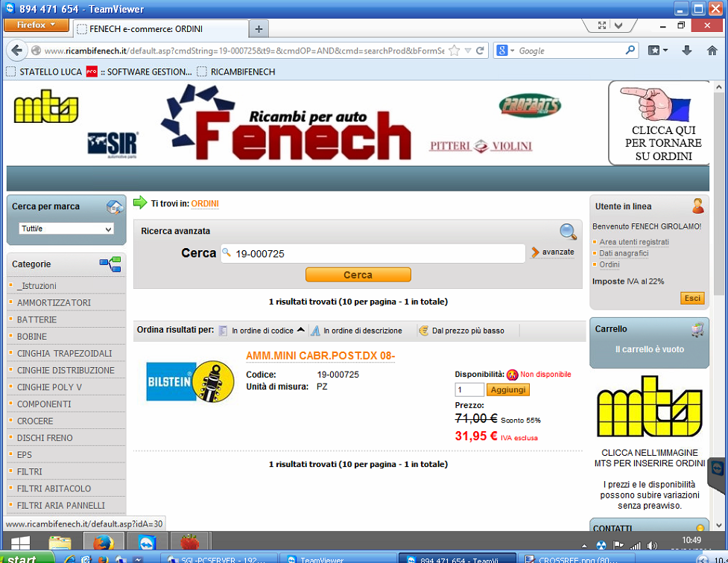The width and height of the screenshot is (728, 563).
Task: Open the AMMORTIZZATORI category
Action: pos(54,302)
